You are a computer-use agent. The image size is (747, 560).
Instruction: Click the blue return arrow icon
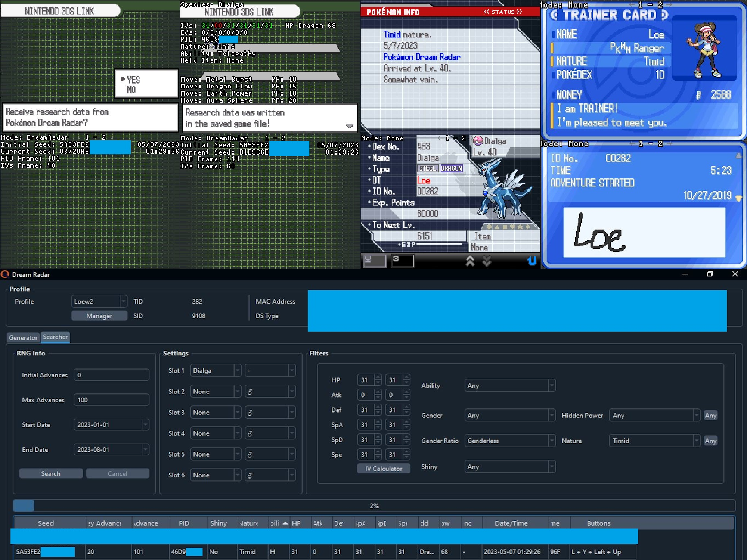(x=531, y=260)
